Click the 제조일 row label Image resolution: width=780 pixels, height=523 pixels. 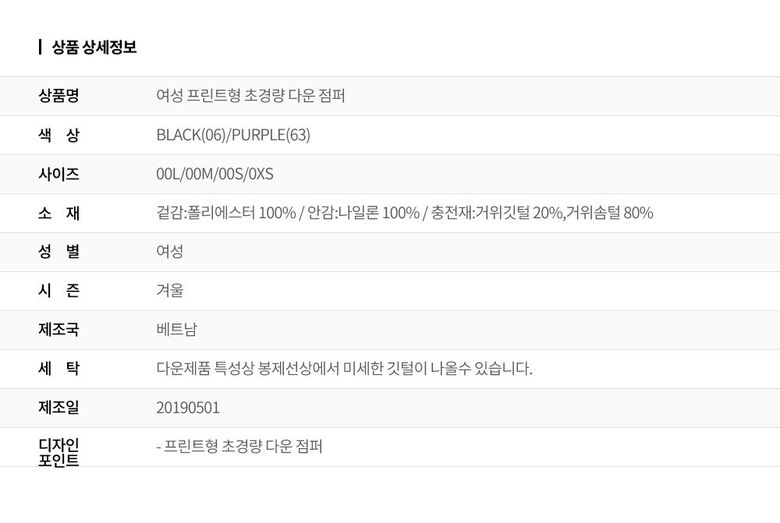tap(59, 408)
